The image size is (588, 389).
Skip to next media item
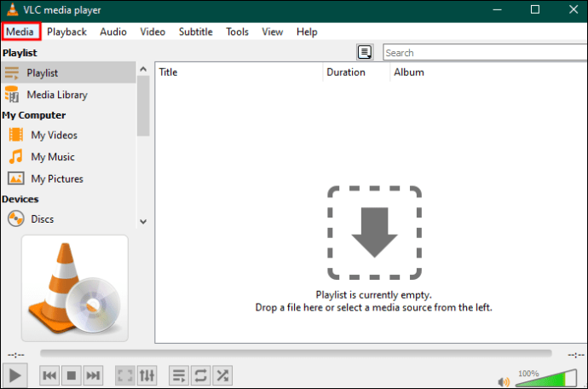click(x=94, y=374)
